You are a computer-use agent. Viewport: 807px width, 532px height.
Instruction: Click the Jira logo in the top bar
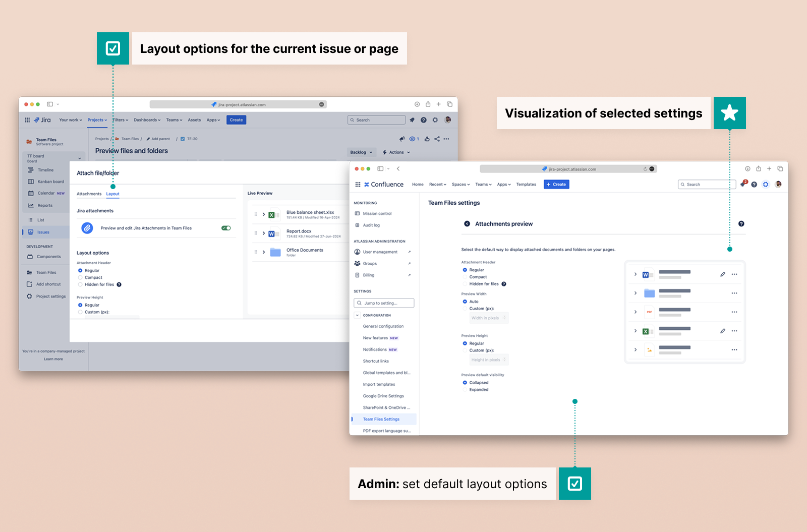pyautogui.click(x=42, y=120)
